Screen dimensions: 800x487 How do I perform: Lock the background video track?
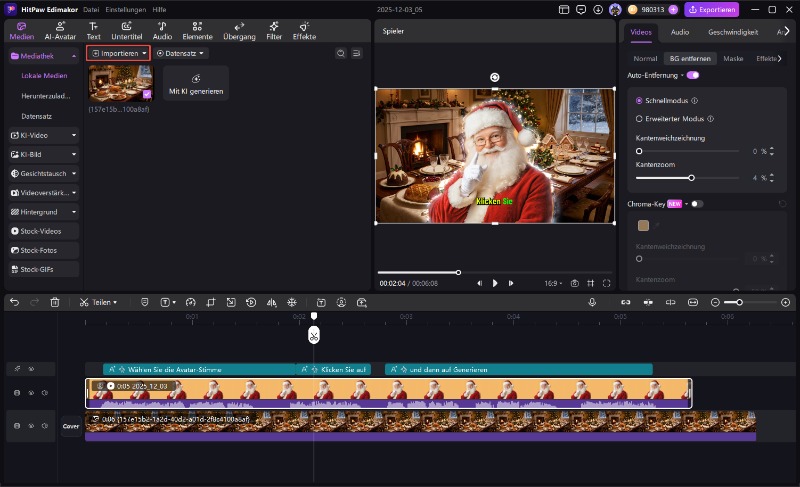(17, 426)
